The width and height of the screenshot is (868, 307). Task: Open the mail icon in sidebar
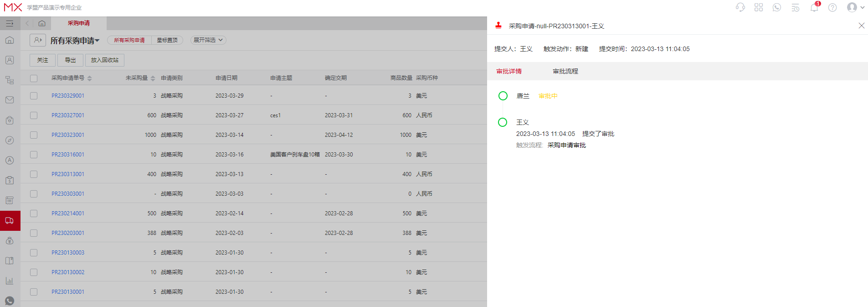[10, 100]
